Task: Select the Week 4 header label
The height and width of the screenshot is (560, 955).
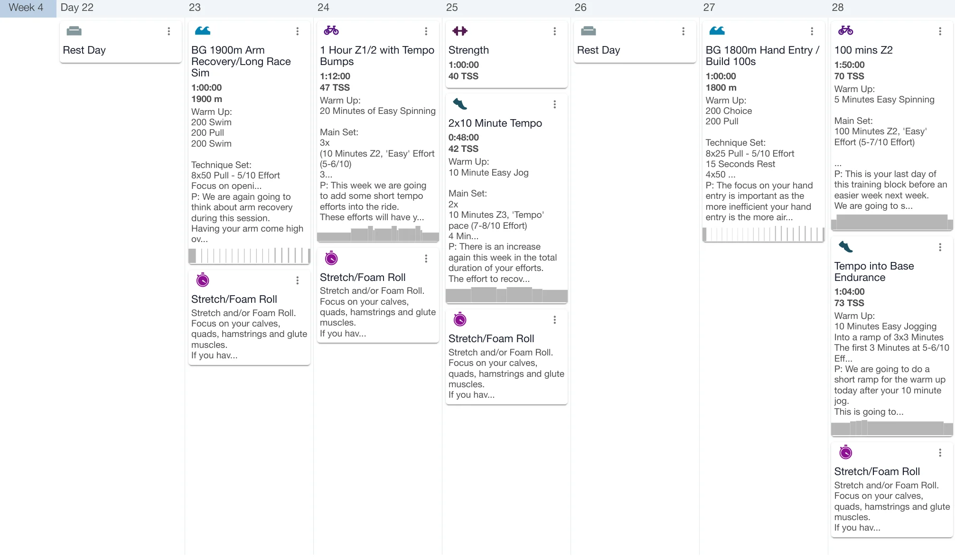Action: click(x=26, y=8)
